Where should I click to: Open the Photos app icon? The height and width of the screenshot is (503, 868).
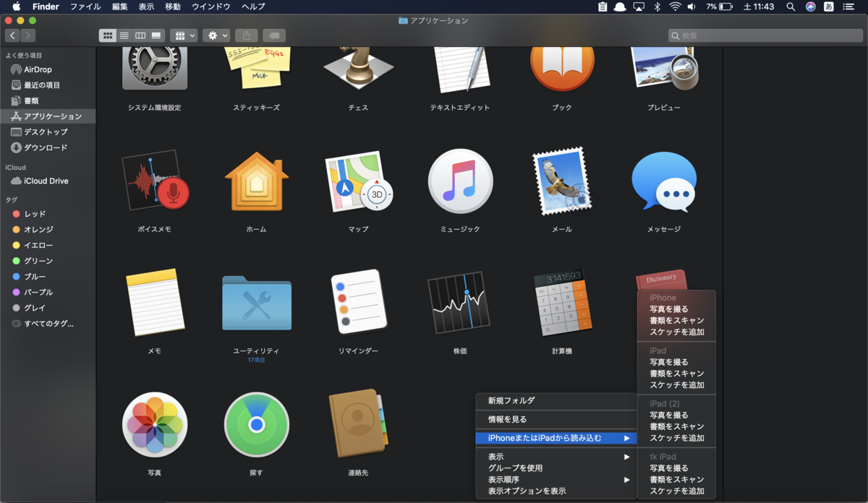coord(155,425)
